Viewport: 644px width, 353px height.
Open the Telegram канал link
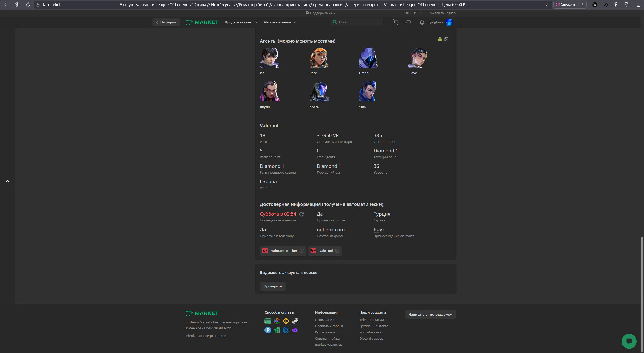(x=371, y=320)
